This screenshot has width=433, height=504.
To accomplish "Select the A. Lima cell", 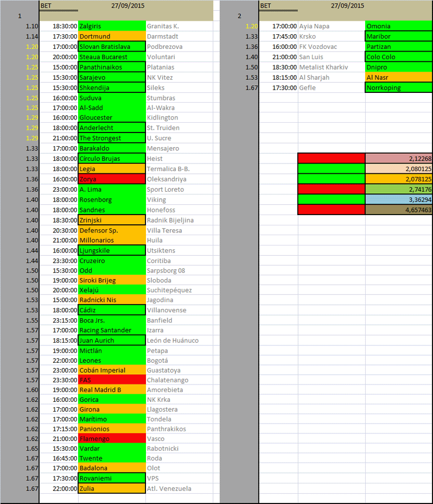I will point(112,190).
